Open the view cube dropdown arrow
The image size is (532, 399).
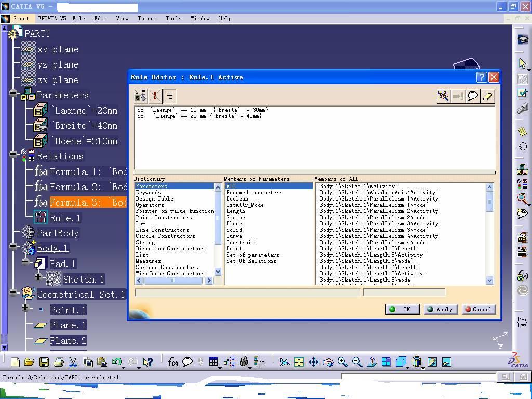click(408, 368)
